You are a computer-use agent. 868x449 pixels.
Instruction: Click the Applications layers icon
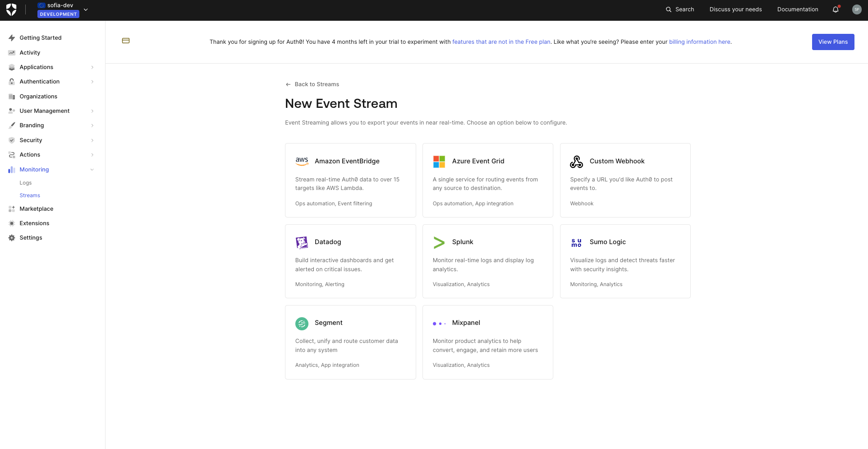12,67
